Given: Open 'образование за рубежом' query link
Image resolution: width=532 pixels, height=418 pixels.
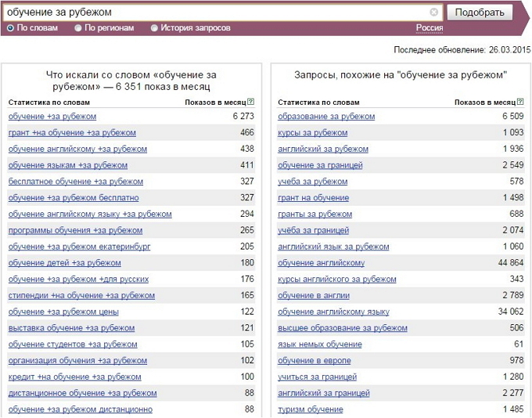Looking at the screenshot, I should (326, 117).
